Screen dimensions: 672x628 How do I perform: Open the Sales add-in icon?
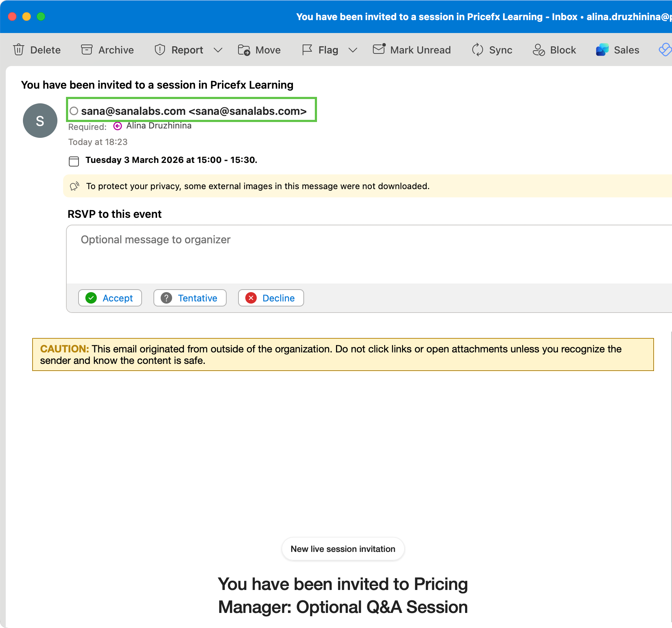pos(602,50)
